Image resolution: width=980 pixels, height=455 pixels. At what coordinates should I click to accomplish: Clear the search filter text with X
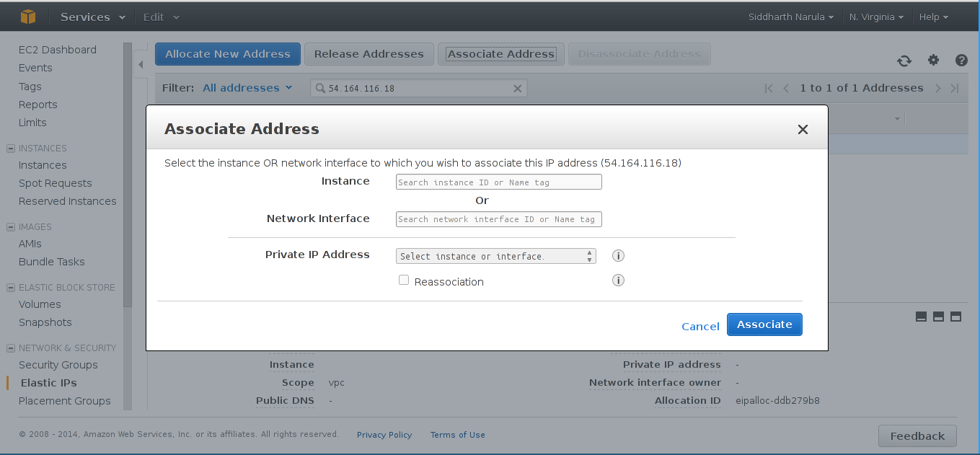click(x=517, y=89)
